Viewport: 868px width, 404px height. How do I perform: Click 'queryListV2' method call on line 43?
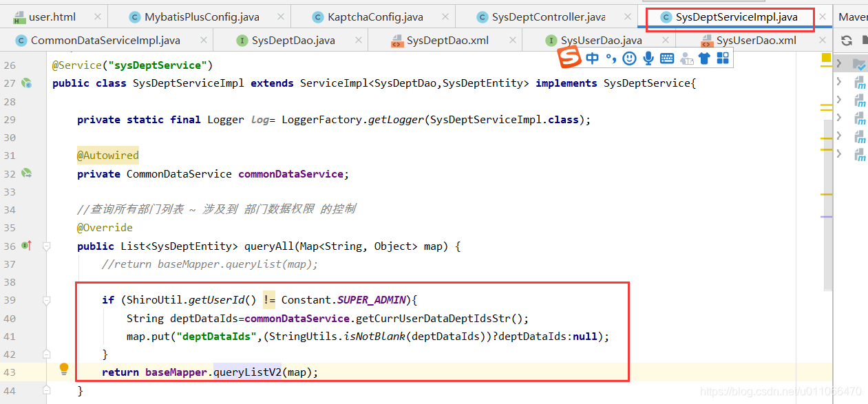pos(247,372)
